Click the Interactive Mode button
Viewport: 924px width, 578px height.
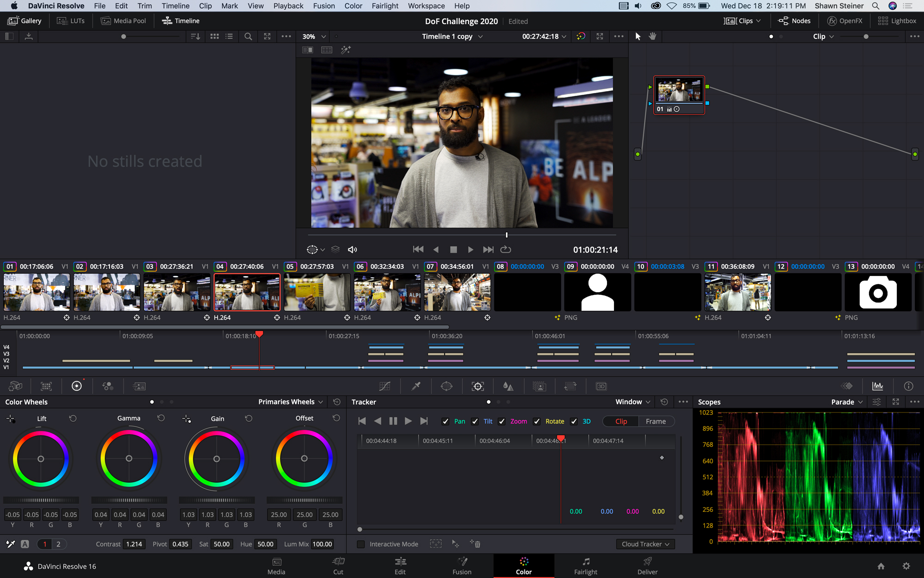(x=360, y=544)
